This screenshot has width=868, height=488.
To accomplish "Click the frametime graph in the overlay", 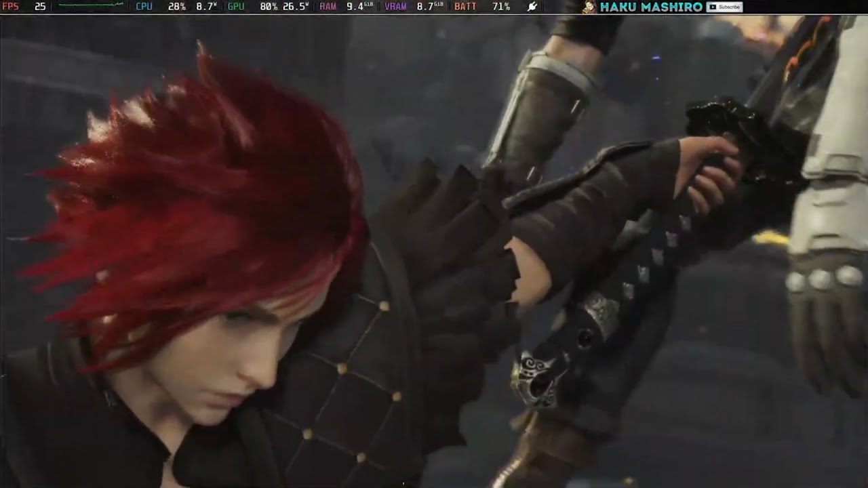I will coord(91,5).
